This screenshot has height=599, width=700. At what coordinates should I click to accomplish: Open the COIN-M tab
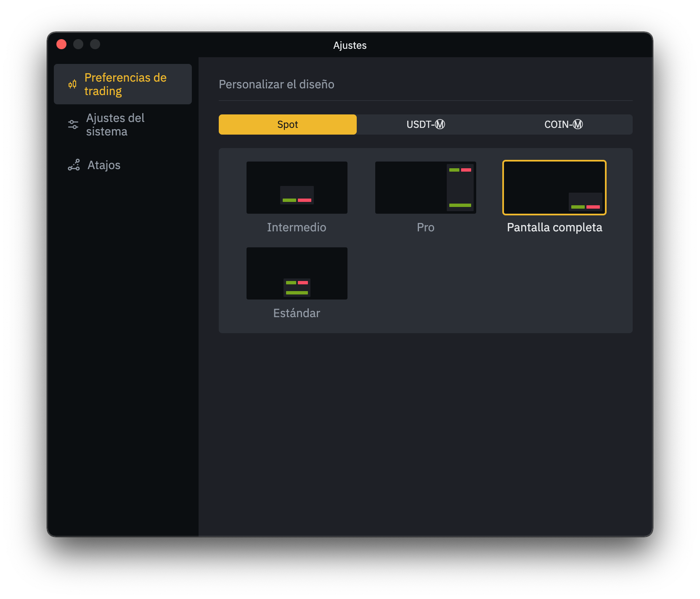click(564, 125)
